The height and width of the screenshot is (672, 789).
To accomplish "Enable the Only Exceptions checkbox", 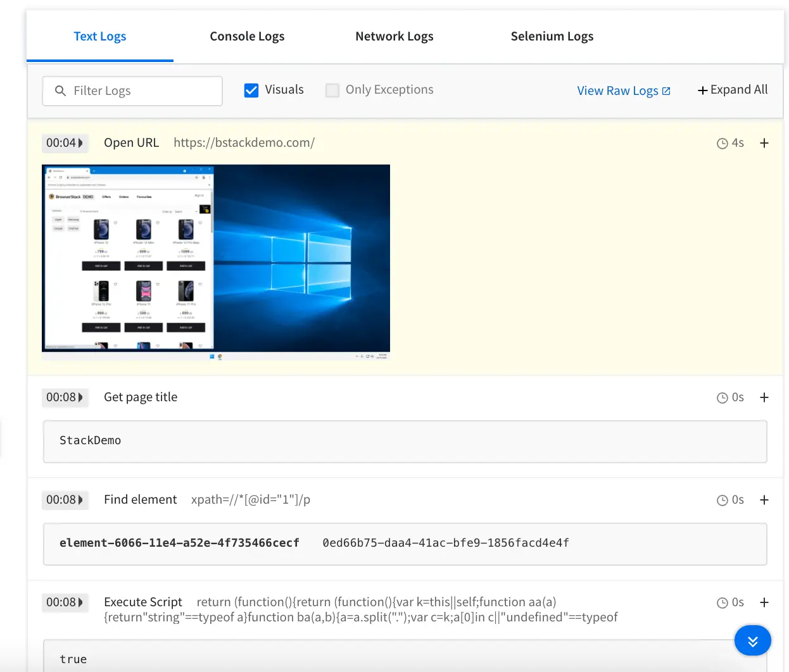I will pyautogui.click(x=332, y=90).
